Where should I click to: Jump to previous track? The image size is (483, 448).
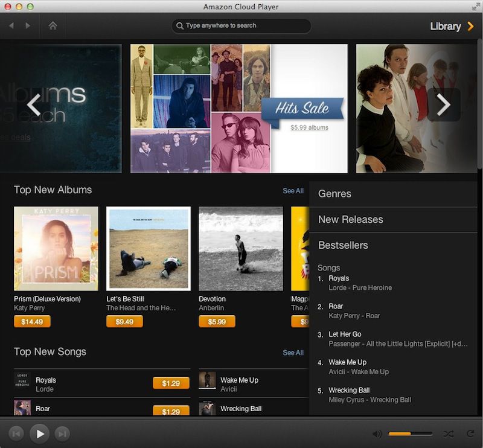[x=16, y=433]
